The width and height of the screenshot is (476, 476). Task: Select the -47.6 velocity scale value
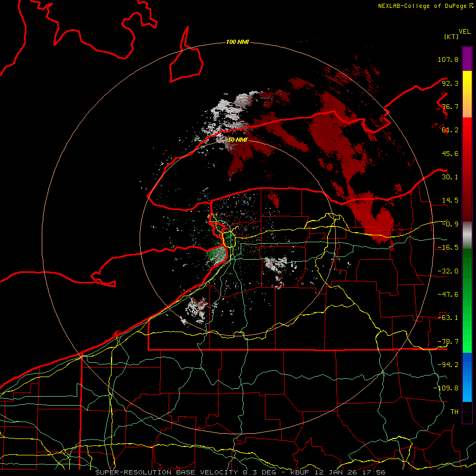tap(448, 295)
